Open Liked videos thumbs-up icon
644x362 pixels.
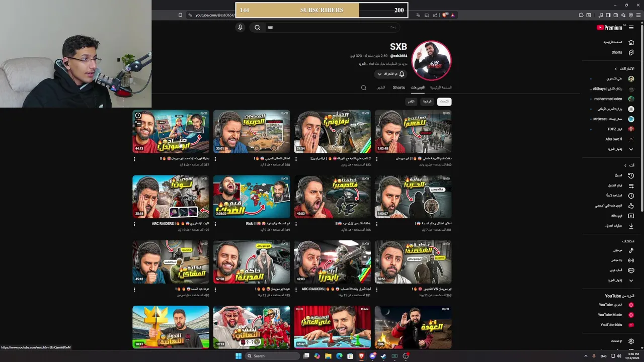tap(631, 206)
